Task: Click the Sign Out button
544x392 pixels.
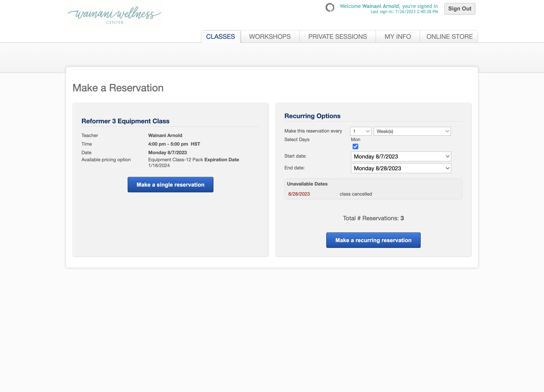Action: 459,9
